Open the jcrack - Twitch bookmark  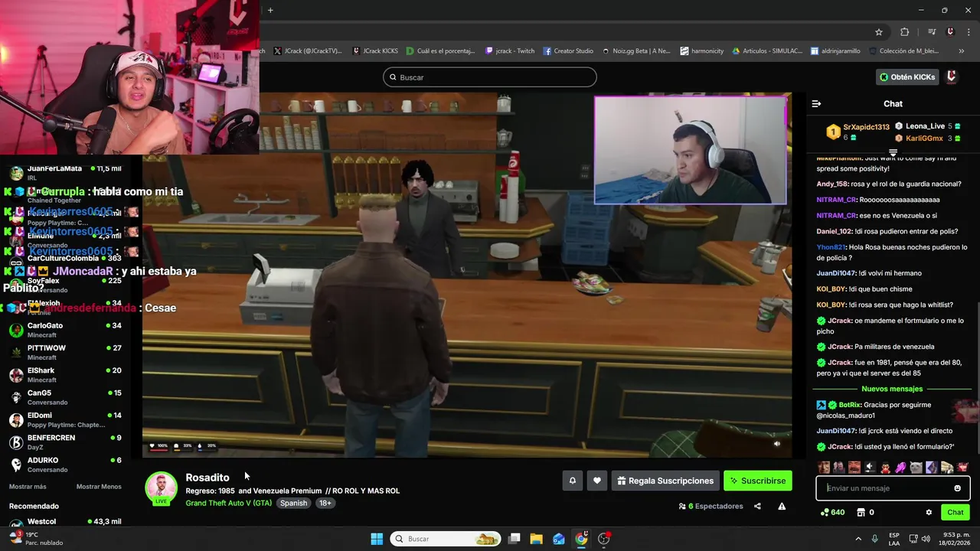click(510, 51)
